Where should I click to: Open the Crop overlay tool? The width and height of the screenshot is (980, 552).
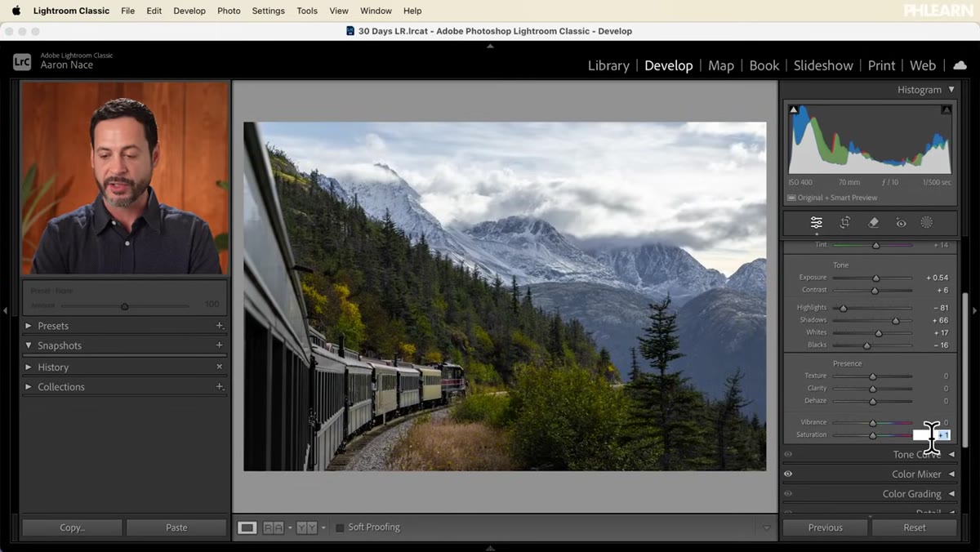pyautogui.click(x=845, y=222)
